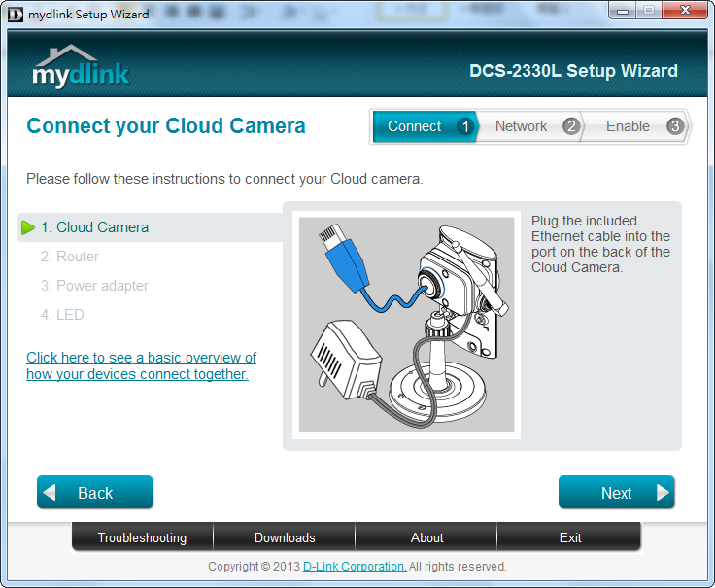Open the basic overview of devices link
The image size is (715, 588).
[141, 365]
